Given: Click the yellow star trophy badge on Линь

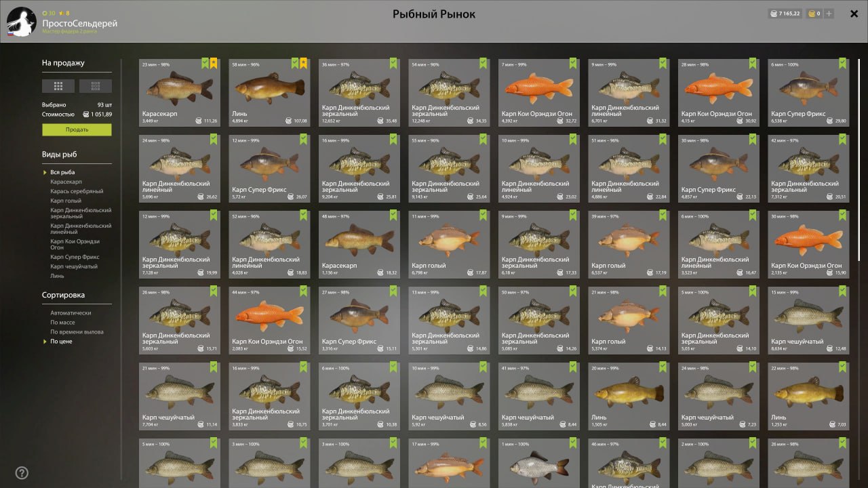Looking at the screenshot, I should (x=304, y=63).
